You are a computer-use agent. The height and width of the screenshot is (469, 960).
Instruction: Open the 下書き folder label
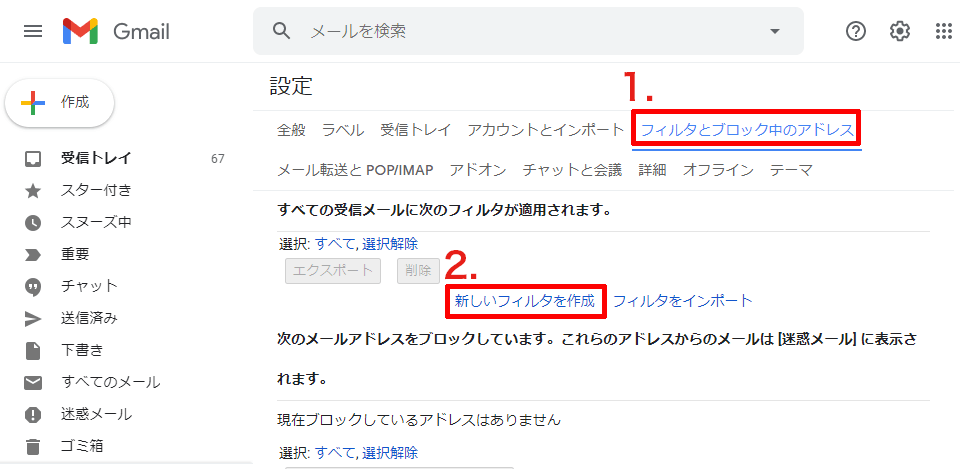tap(82, 350)
